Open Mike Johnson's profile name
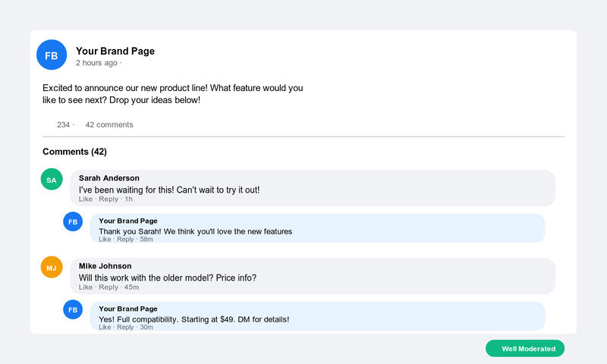The image size is (607, 364). [105, 266]
